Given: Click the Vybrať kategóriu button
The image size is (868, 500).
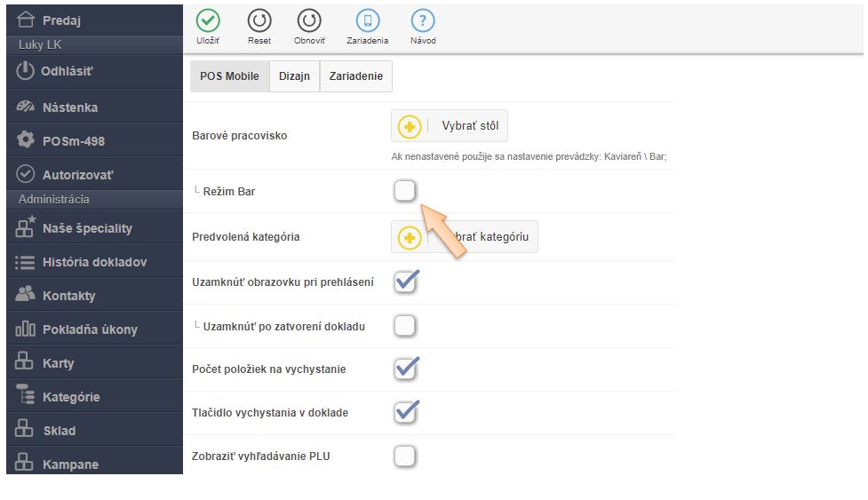Looking at the screenshot, I should point(465,237).
